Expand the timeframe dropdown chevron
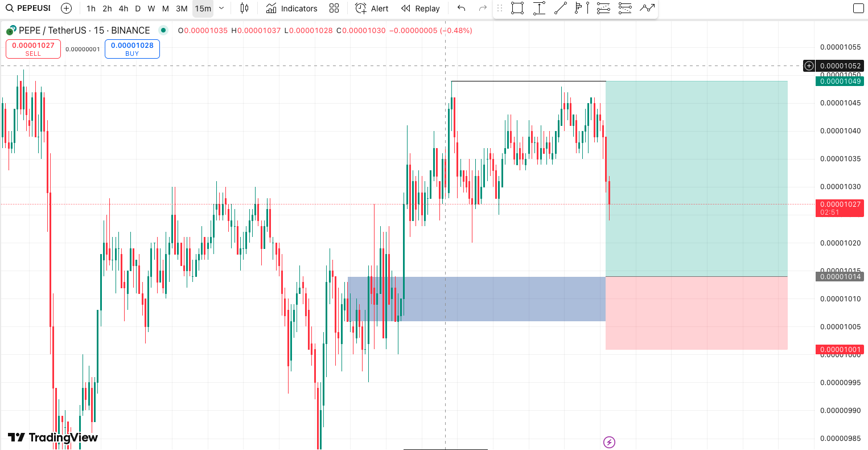The height and width of the screenshot is (450, 868). click(x=221, y=9)
